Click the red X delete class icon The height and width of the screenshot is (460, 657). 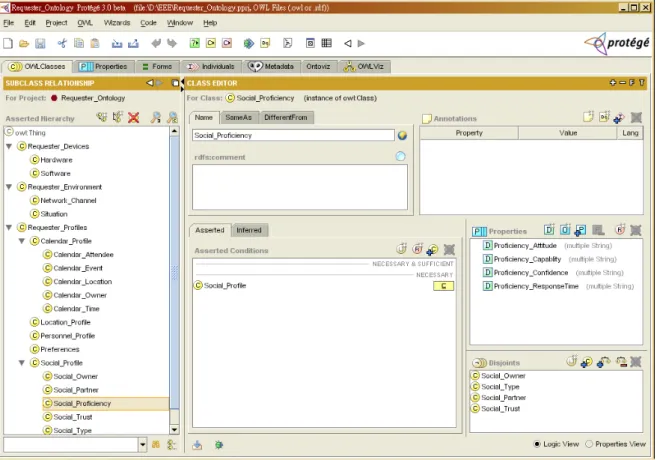[134, 118]
